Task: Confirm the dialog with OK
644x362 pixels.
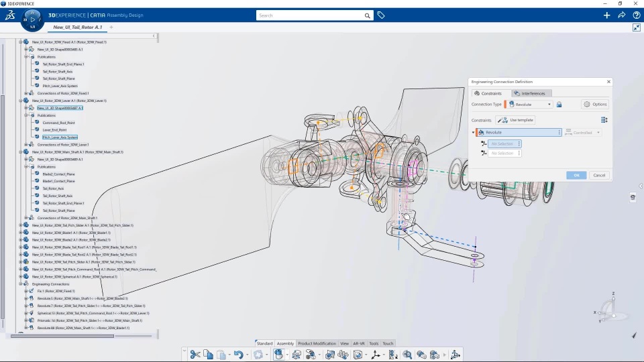Action: click(576, 175)
